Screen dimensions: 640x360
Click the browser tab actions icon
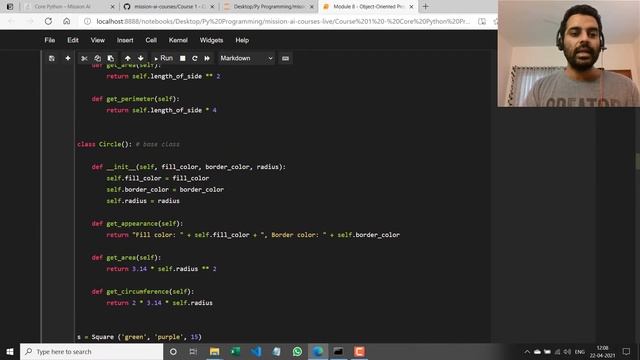click(10, 7)
